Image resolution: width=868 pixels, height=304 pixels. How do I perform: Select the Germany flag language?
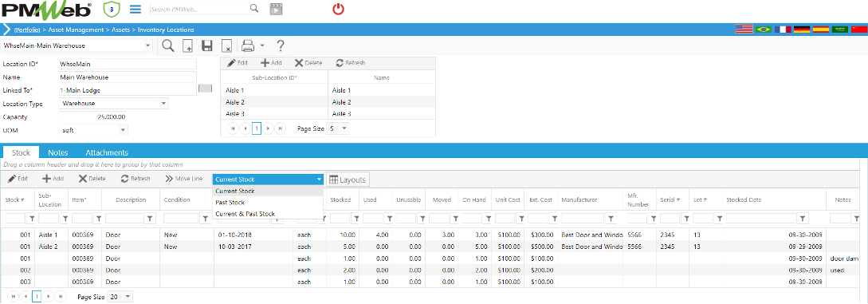[x=802, y=30]
